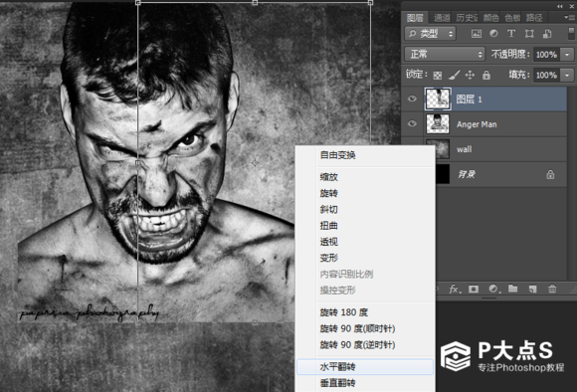Select the 背景 layer thumbnail
577x392 pixels.
(x=443, y=174)
